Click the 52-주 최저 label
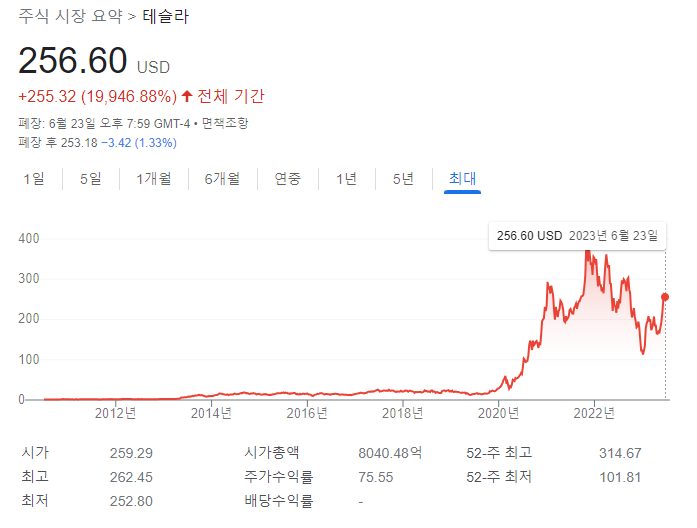Image resolution: width=697 pixels, height=528 pixels. (x=499, y=477)
